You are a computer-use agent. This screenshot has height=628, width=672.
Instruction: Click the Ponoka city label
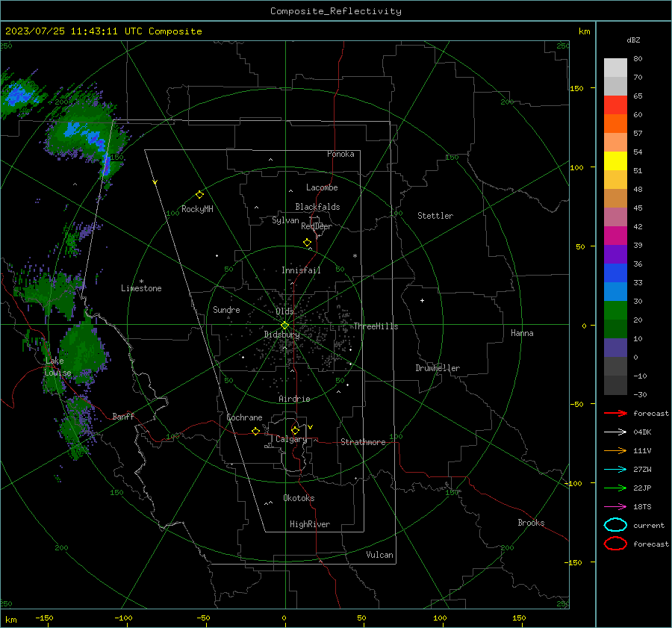[340, 154]
